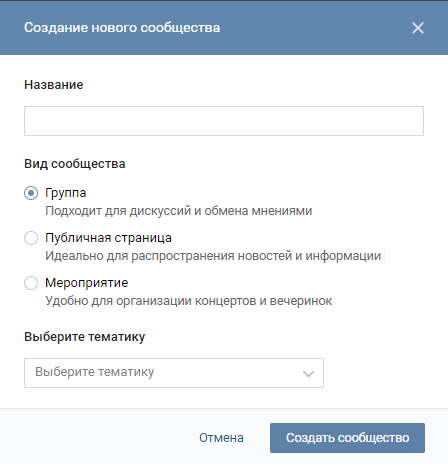Close the Создание нового сообщества dialog

click(x=418, y=28)
